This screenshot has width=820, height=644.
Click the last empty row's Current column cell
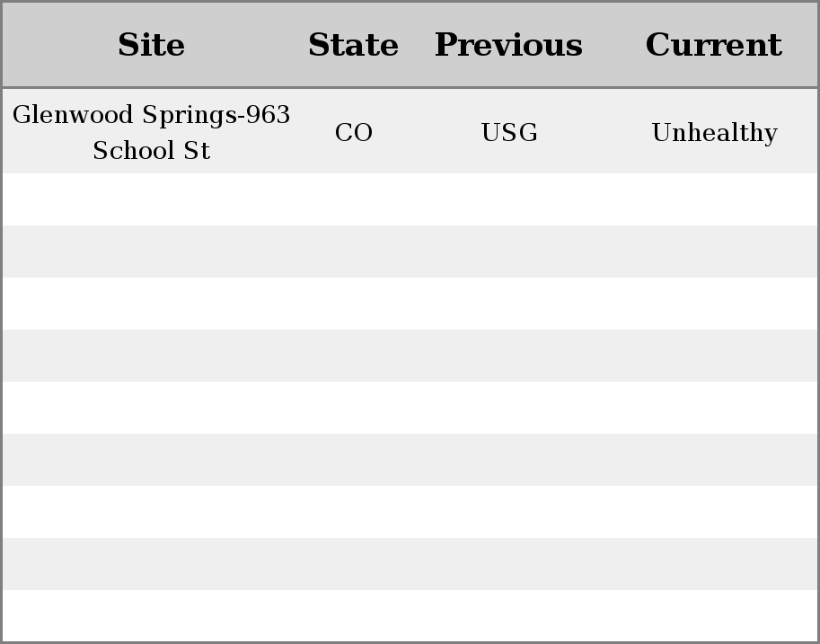714,616
